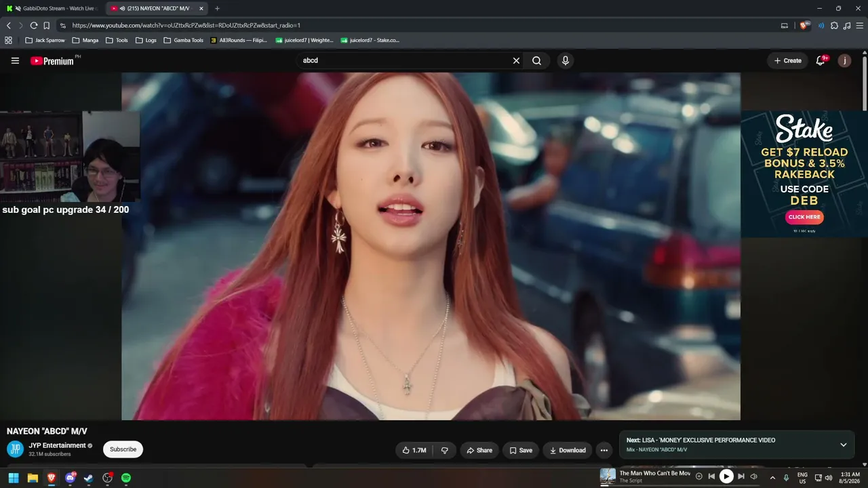
Task: Open Logs bookmark folder
Action: (146, 40)
